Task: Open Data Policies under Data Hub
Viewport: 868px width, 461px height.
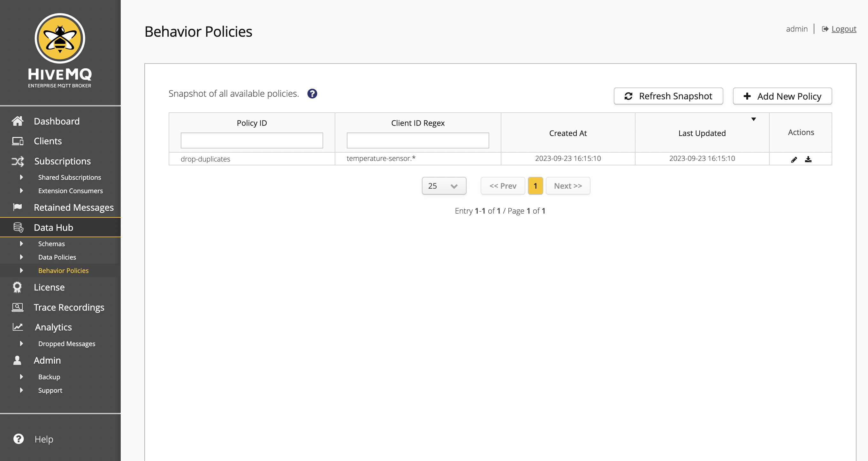Action: click(57, 257)
